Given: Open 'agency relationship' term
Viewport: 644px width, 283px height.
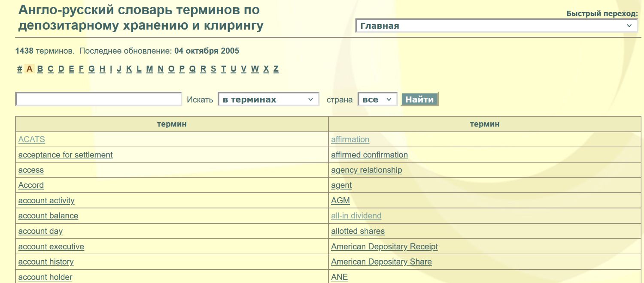Looking at the screenshot, I should click(x=367, y=170).
